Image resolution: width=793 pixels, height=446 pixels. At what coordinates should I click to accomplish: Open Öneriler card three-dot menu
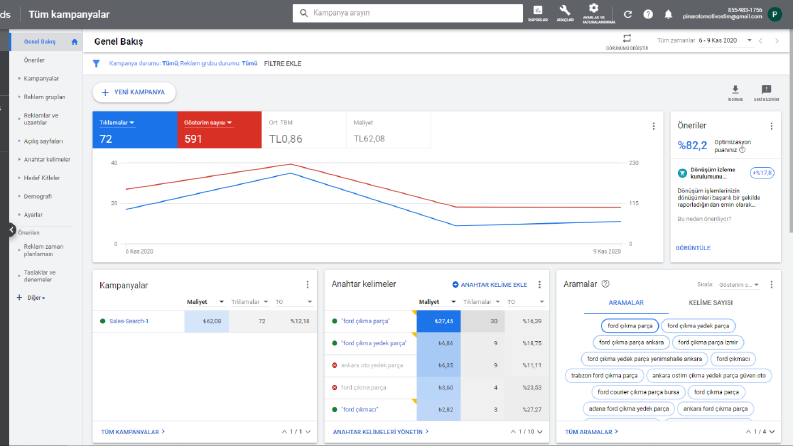(x=771, y=126)
